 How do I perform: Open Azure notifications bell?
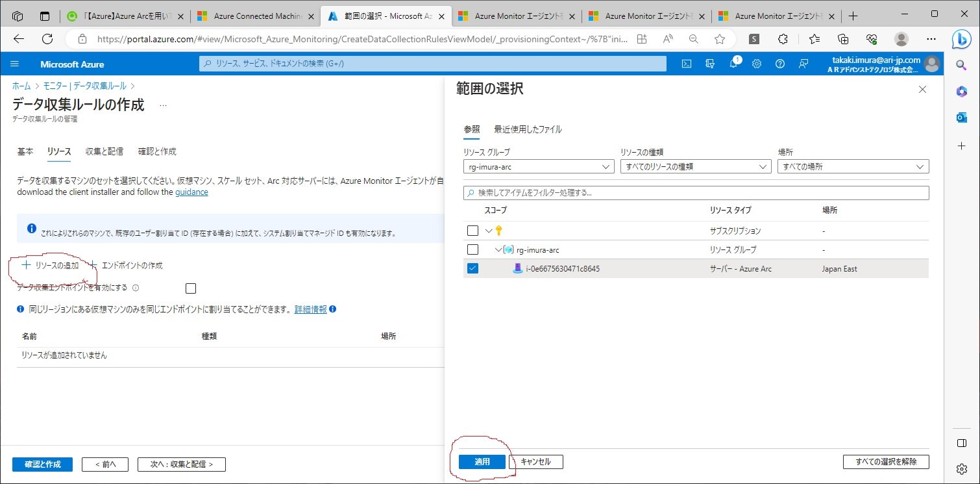[733, 64]
